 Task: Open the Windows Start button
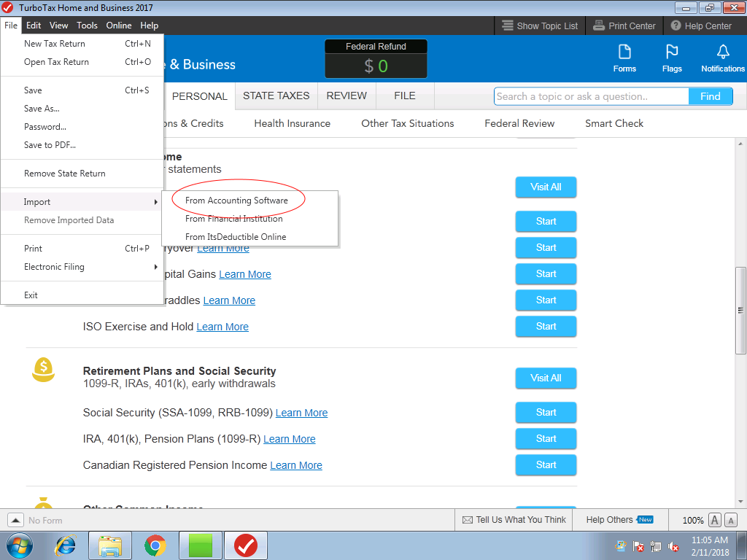pos(20,545)
